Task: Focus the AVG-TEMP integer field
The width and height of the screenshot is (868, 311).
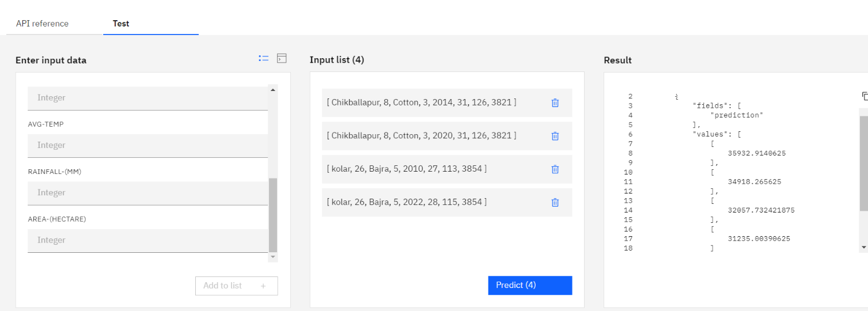Action: [147, 146]
